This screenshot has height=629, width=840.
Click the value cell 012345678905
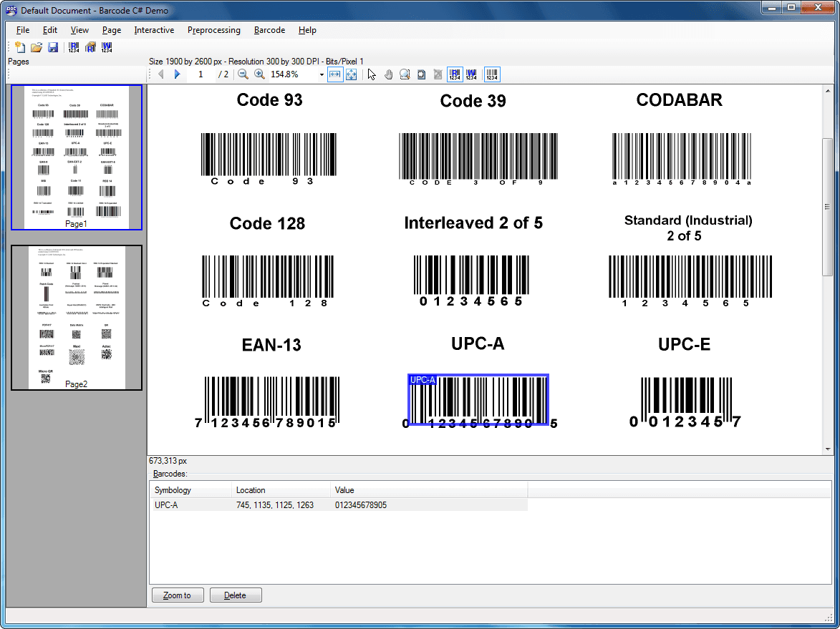pyautogui.click(x=360, y=504)
